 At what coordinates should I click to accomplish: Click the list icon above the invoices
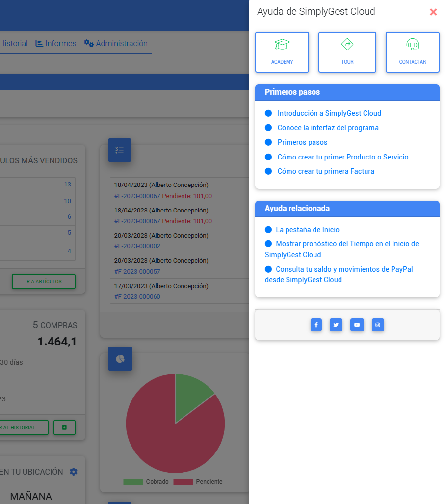(x=120, y=150)
